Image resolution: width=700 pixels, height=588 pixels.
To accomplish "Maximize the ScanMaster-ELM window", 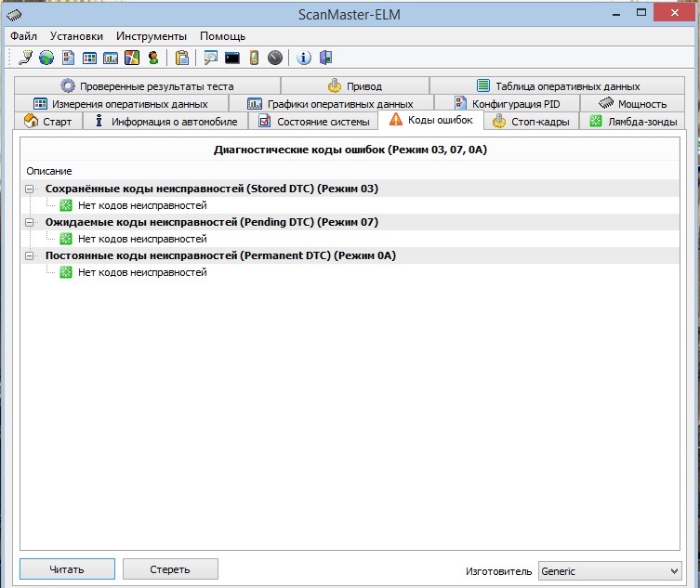I will pos(641,13).
